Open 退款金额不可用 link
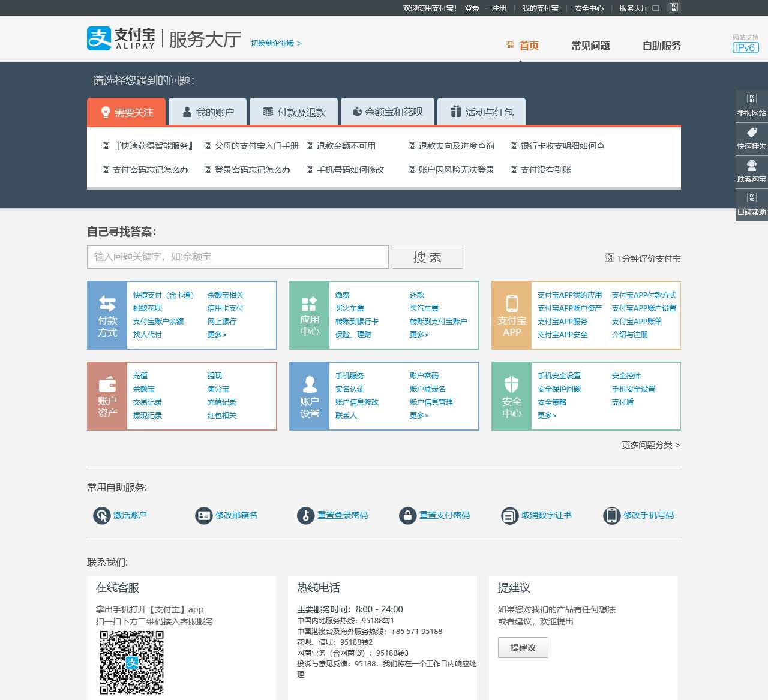This screenshot has height=700, width=768. click(x=346, y=146)
